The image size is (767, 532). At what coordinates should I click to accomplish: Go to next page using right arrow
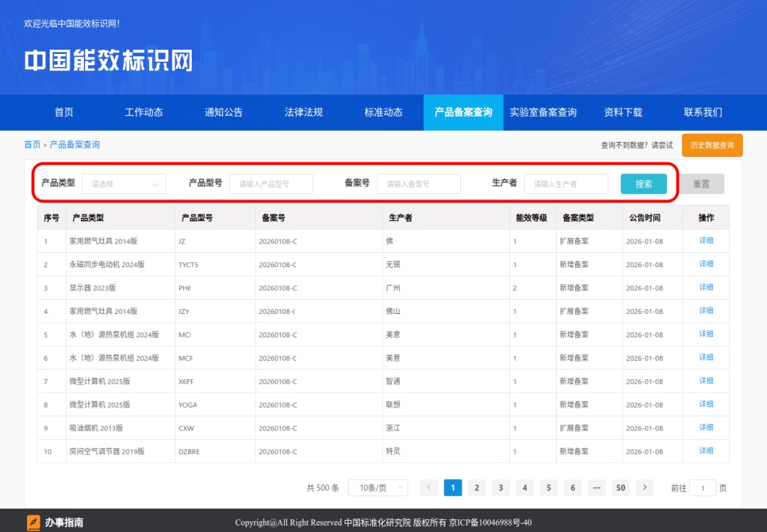tap(644, 488)
